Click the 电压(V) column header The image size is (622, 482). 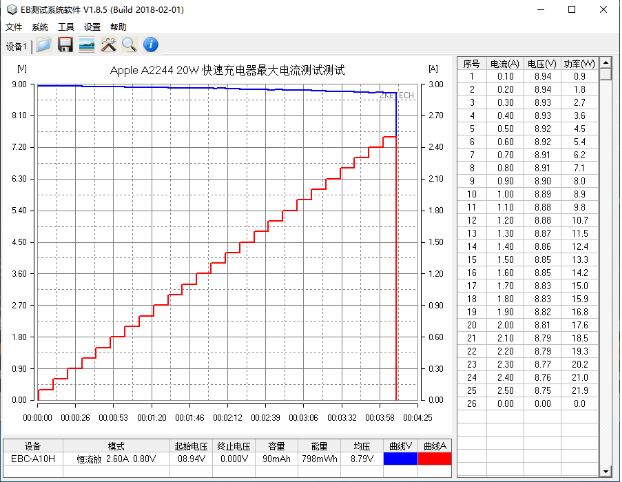click(542, 63)
